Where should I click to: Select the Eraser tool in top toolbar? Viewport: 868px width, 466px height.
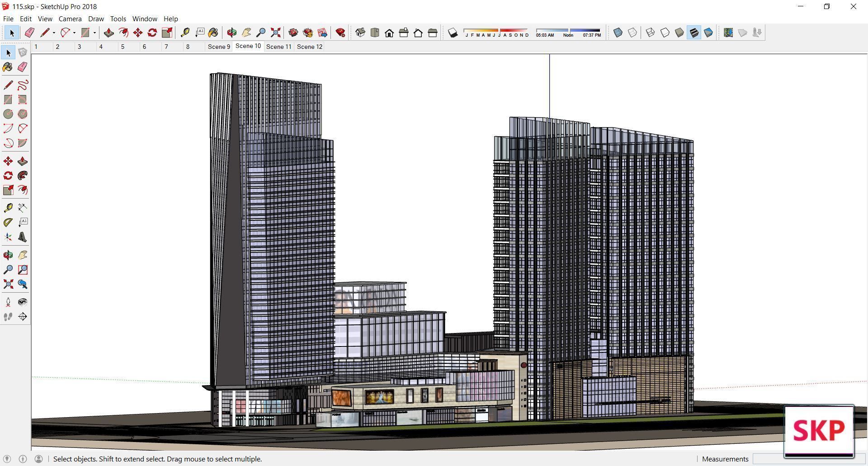click(x=30, y=33)
